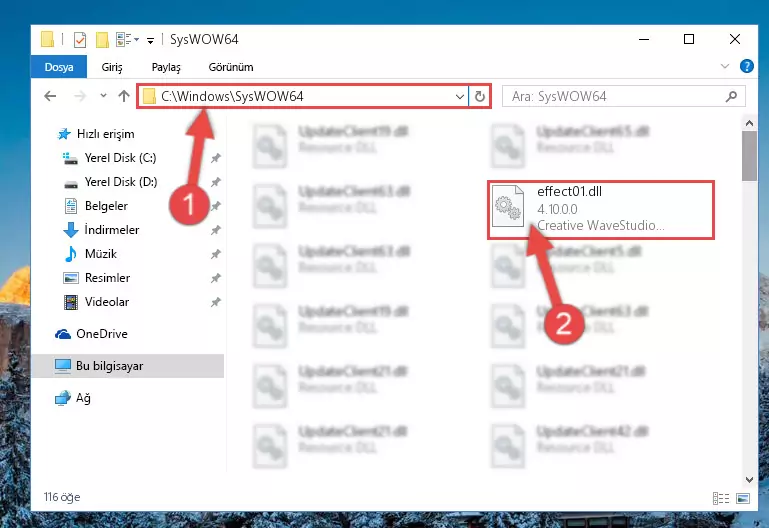Click pin icon next to Yerel Disk (D:)
Image resolution: width=769 pixels, height=528 pixels.
[215, 182]
